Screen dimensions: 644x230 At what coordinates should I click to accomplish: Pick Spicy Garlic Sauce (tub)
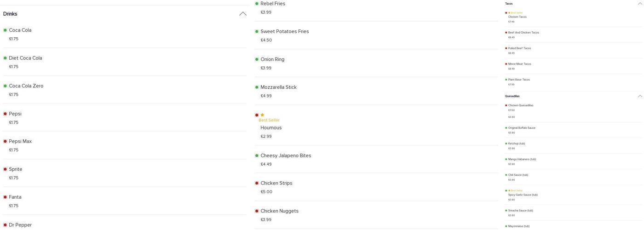click(523, 195)
